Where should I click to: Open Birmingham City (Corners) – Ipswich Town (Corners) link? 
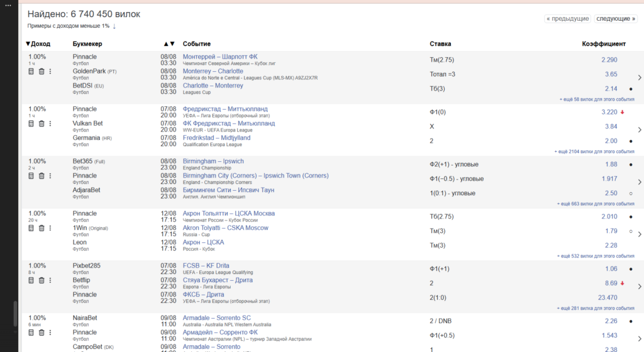(x=255, y=176)
